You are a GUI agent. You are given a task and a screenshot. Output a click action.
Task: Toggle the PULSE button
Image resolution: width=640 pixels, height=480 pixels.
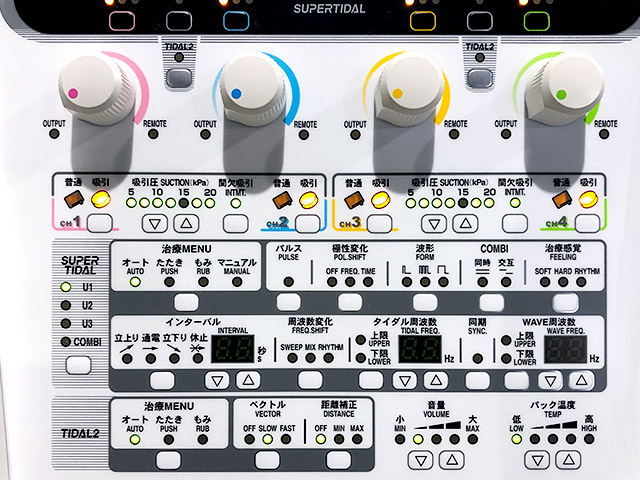pyautogui.click(x=289, y=302)
